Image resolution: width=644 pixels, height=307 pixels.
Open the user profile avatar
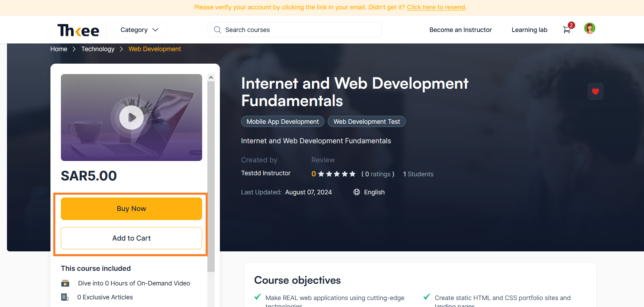pos(590,28)
